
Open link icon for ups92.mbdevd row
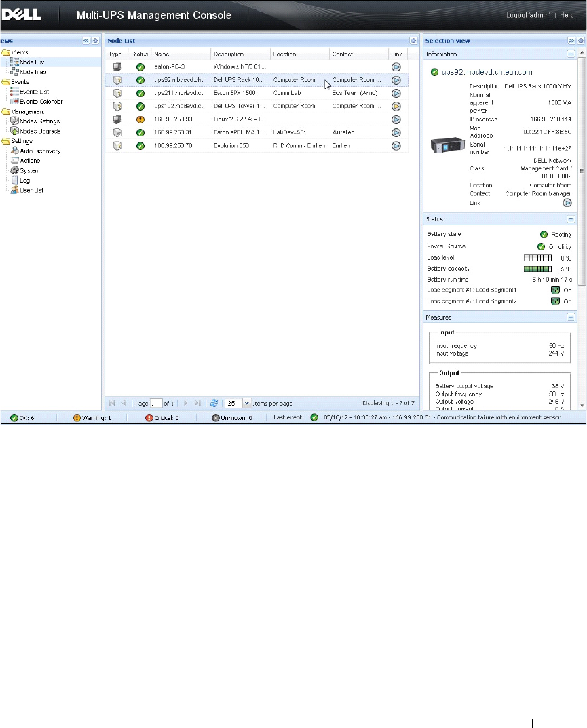pos(396,80)
